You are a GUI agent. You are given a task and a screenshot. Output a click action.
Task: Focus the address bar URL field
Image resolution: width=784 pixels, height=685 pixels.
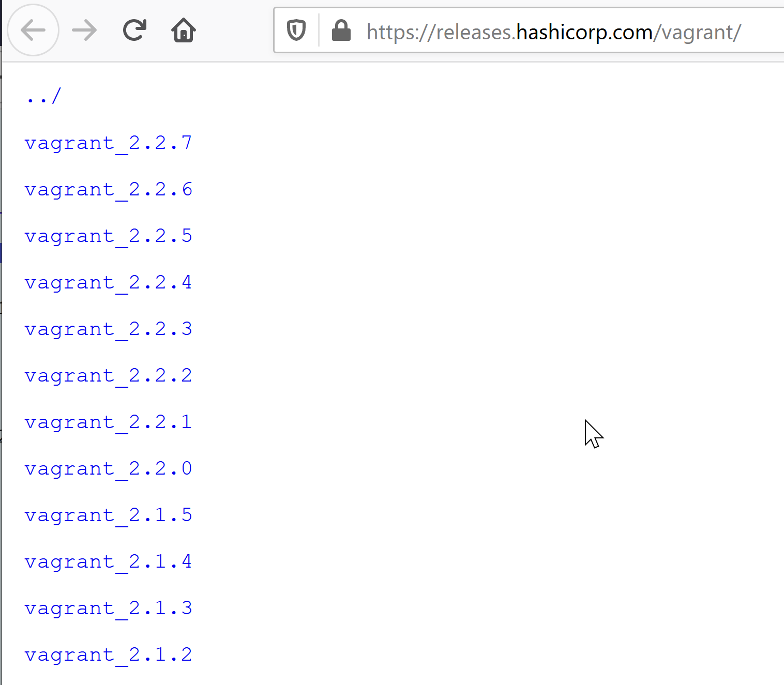pos(553,32)
